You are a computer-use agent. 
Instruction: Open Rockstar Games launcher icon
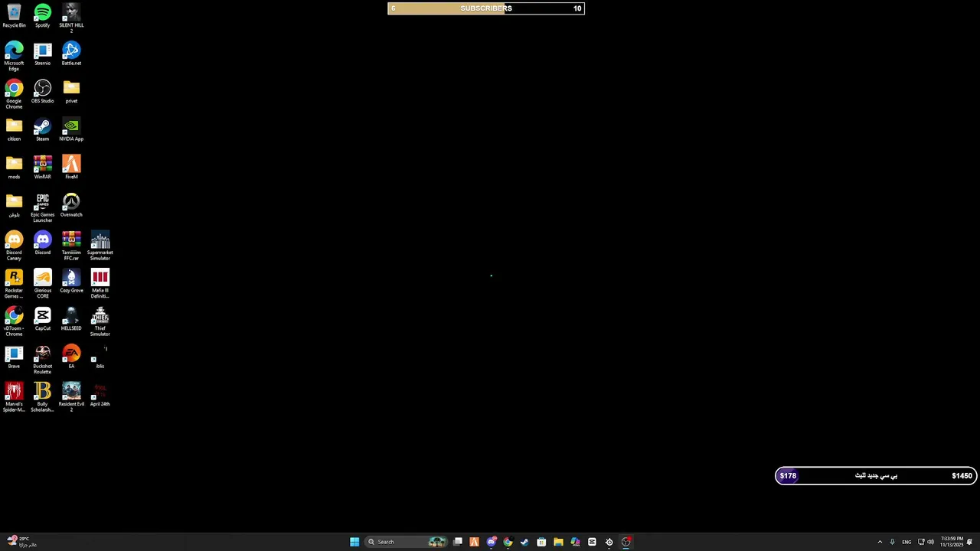(x=14, y=284)
